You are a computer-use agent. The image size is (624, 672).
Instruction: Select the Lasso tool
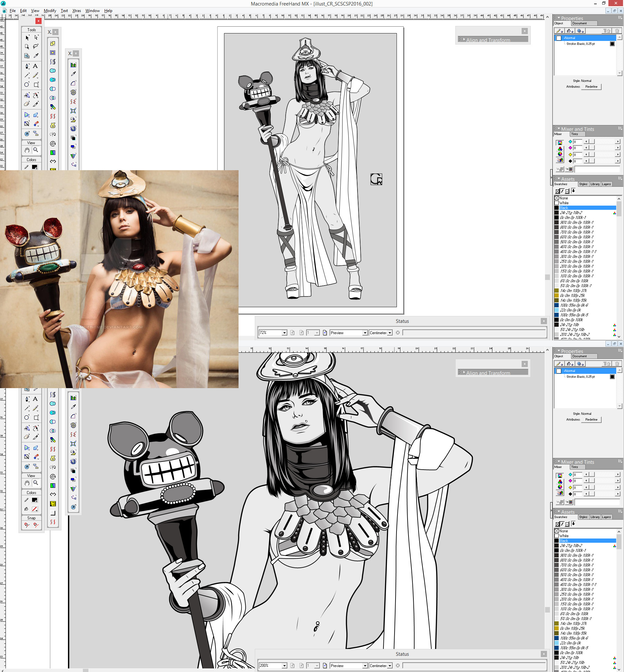click(36, 46)
